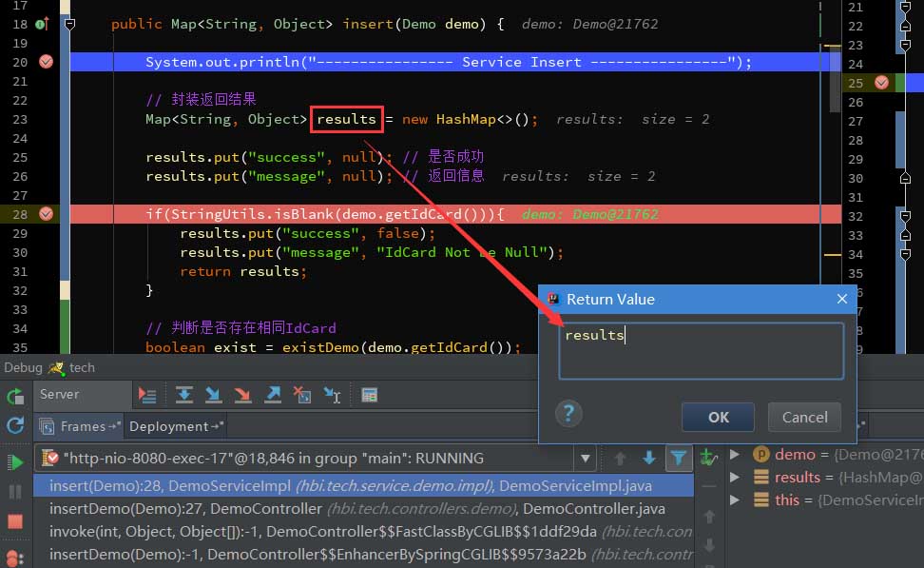Screen dimensions: 924x568
Task: Click the Rerun debug session icon
Action: [x=15, y=397]
